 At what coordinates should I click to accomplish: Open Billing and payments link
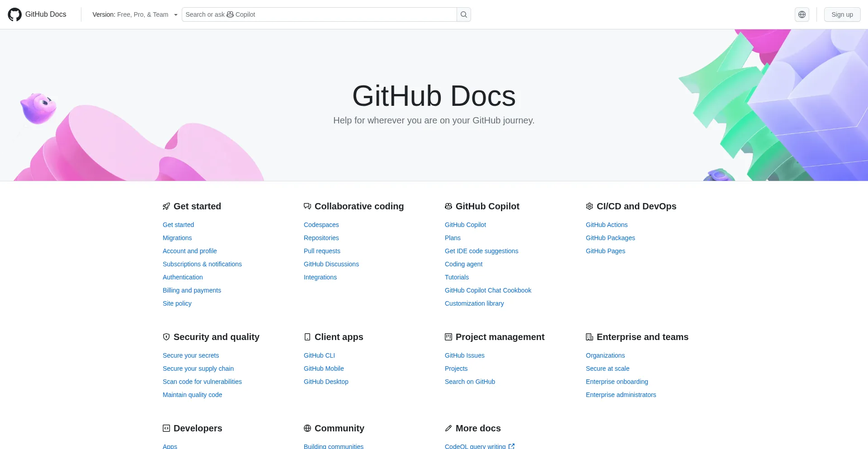pyautogui.click(x=192, y=290)
